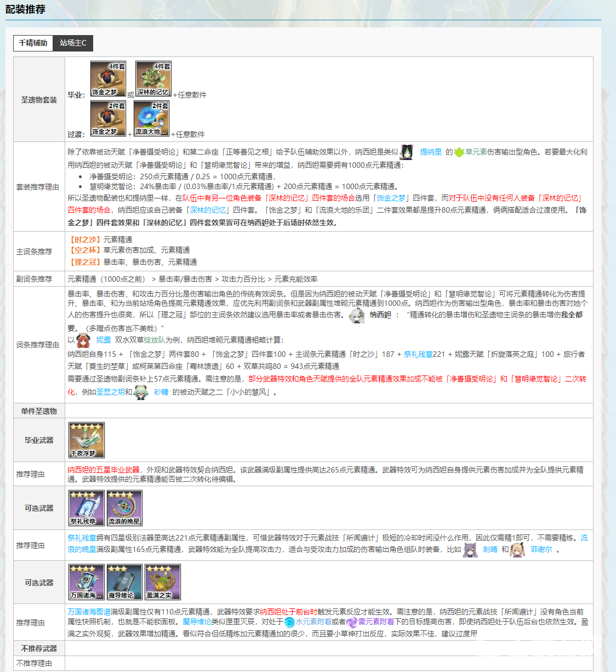
Task: Select the 配装推荐 page heading
Action: point(25,9)
